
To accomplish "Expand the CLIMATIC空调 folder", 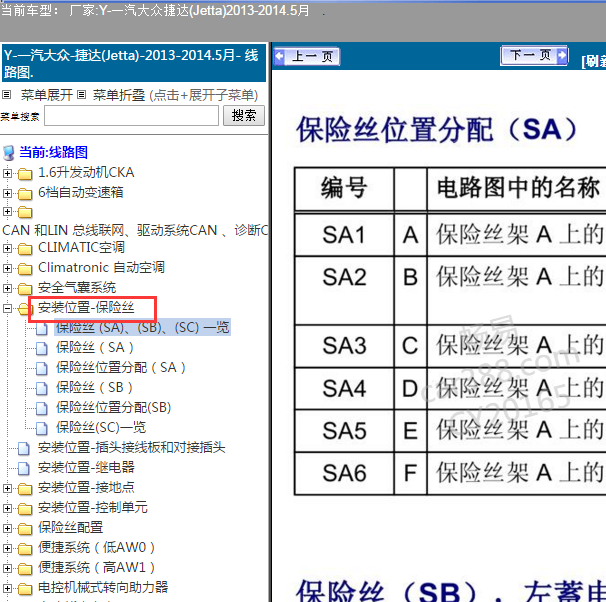I will (x=7, y=248).
